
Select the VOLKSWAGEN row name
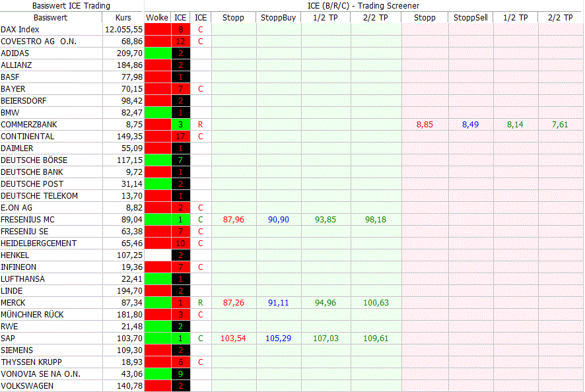pyautogui.click(x=27, y=386)
